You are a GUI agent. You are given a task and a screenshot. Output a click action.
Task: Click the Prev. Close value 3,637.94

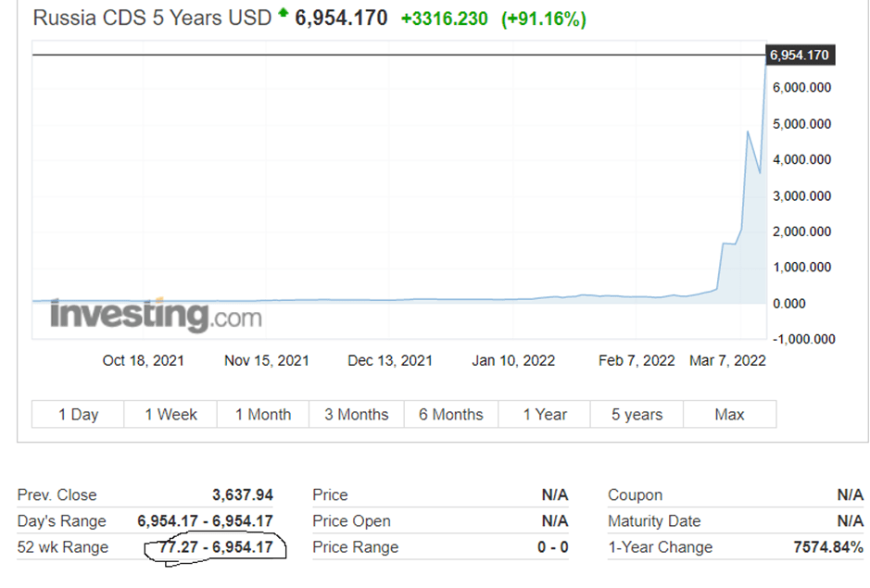[x=243, y=495]
